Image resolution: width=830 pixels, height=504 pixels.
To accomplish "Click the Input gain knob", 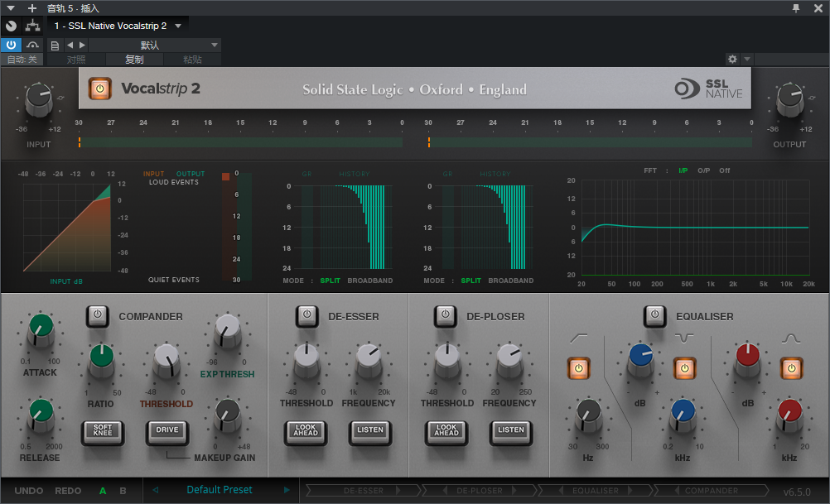I will coord(39,98).
